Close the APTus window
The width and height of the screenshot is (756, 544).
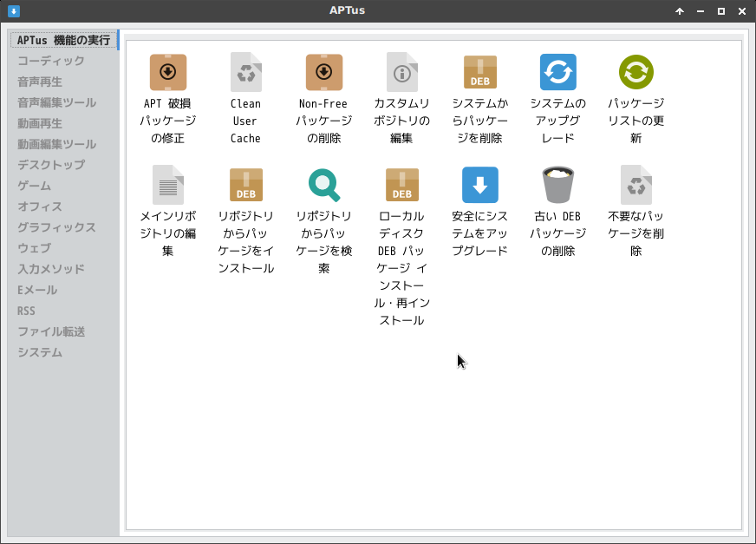742,11
